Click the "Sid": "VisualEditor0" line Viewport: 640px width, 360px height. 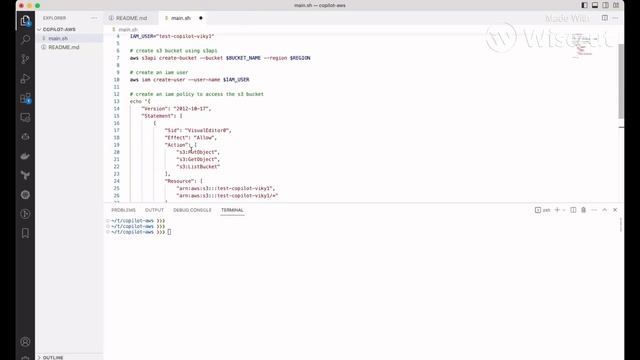pos(198,130)
